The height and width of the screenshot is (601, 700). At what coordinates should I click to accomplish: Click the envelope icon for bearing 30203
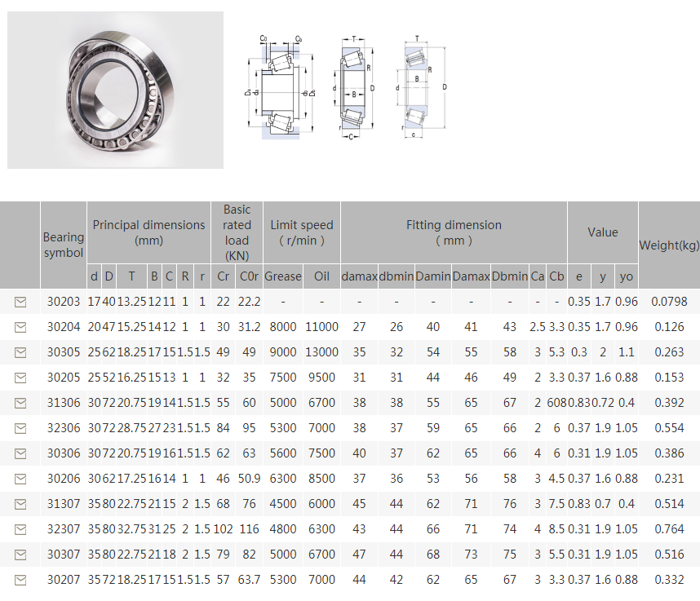pyautogui.click(x=20, y=302)
